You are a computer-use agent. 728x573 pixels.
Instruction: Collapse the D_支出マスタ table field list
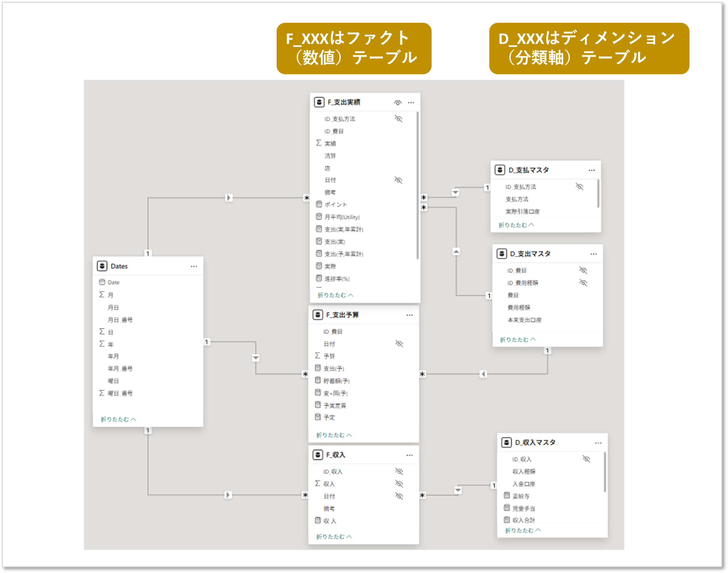coord(518,340)
